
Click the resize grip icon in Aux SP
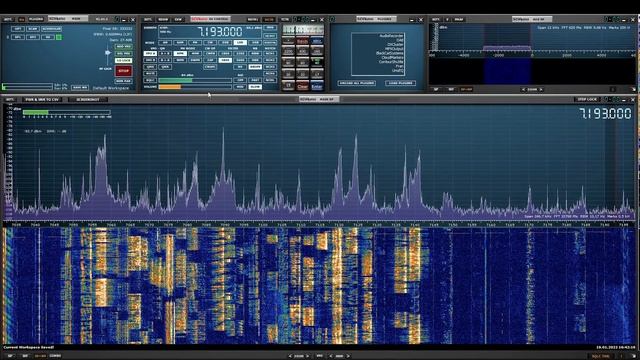coord(633,89)
